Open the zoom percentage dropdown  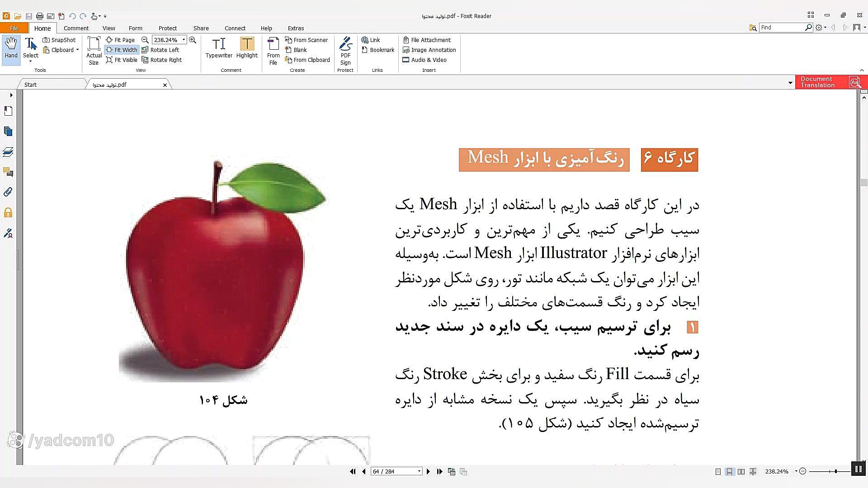(x=184, y=40)
